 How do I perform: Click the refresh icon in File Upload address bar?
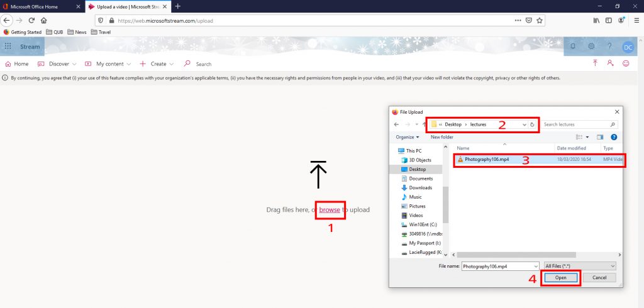(532, 124)
